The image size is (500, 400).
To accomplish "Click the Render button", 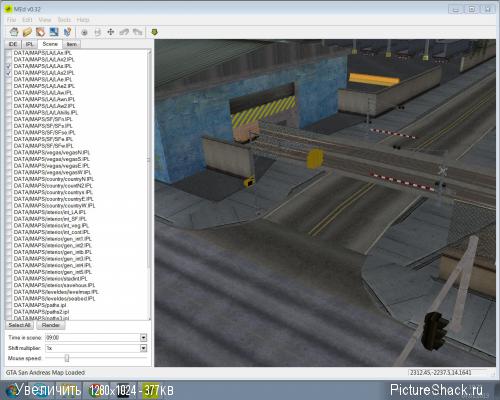I will click(51, 325).
